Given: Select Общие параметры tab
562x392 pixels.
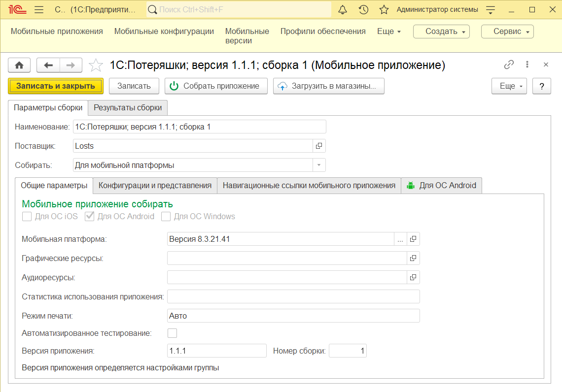Looking at the screenshot, I should point(54,186).
